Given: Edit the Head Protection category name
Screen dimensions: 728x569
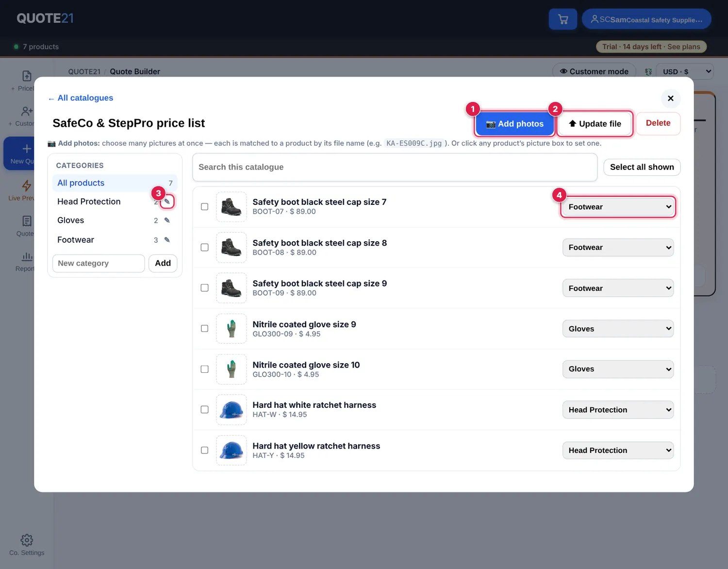Looking at the screenshot, I should click(x=167, y=201).
